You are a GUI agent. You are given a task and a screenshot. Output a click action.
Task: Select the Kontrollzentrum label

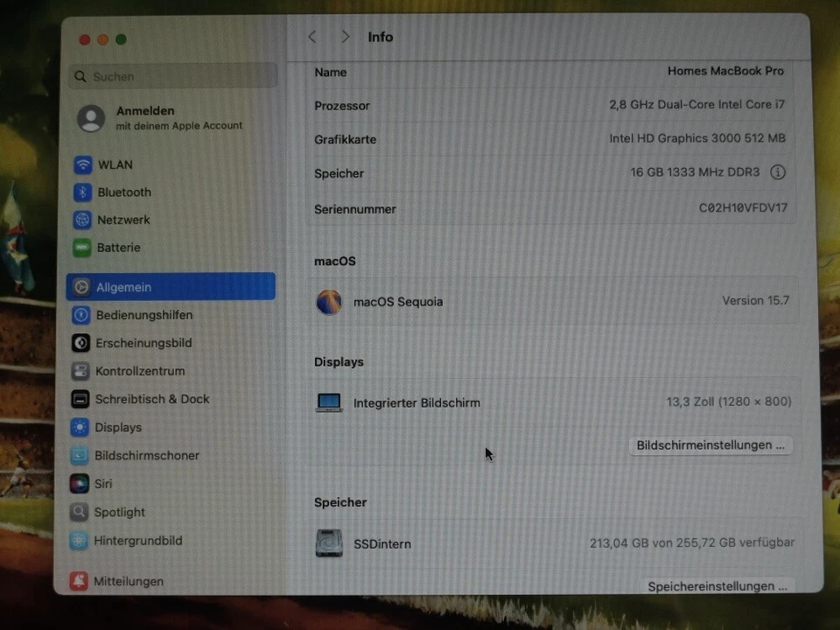coord(140,371)
